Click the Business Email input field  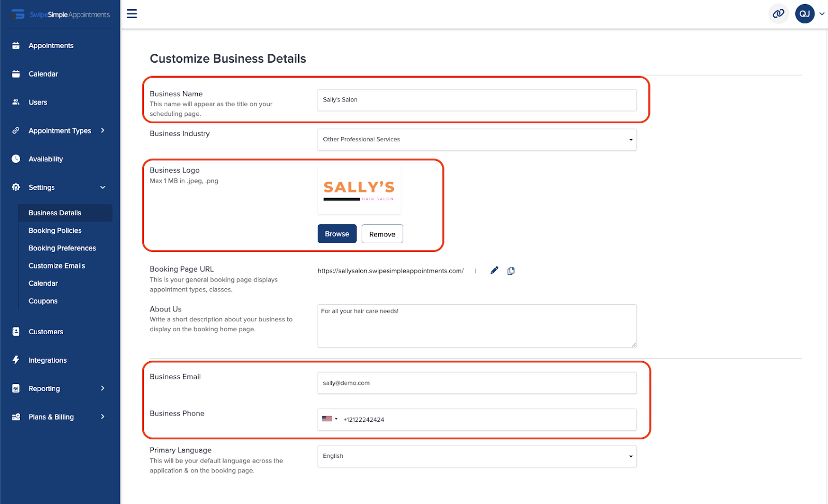point(477,383)
